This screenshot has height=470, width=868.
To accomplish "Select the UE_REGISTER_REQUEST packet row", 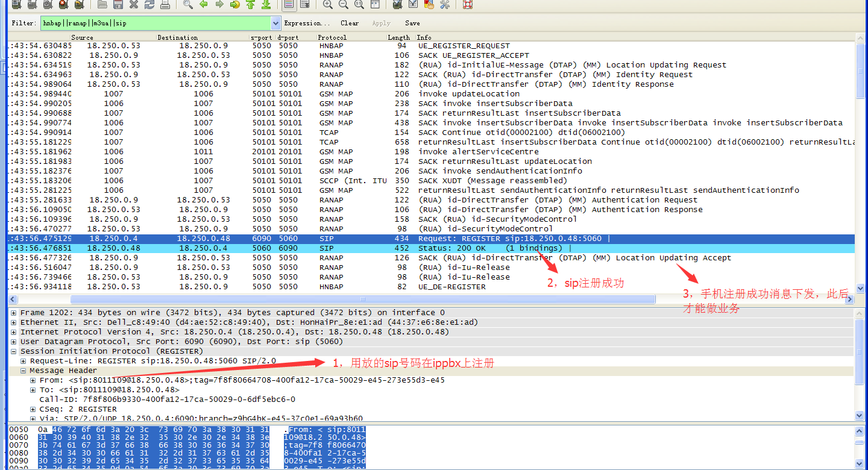I will click(432, 46).
